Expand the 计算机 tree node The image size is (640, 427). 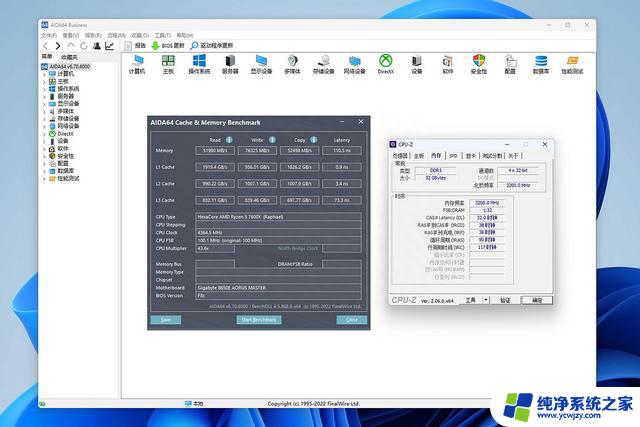pyautogui.click(x=44, y=74)
